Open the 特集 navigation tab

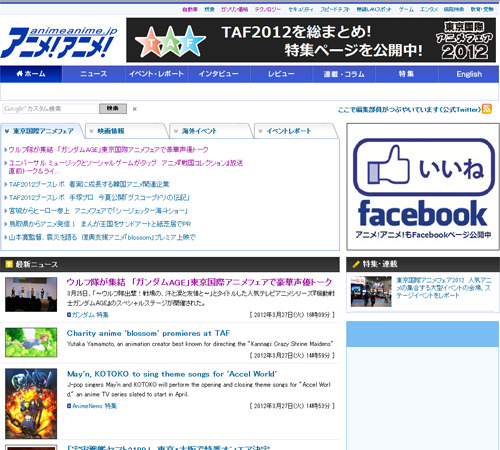tap(407, 74)
